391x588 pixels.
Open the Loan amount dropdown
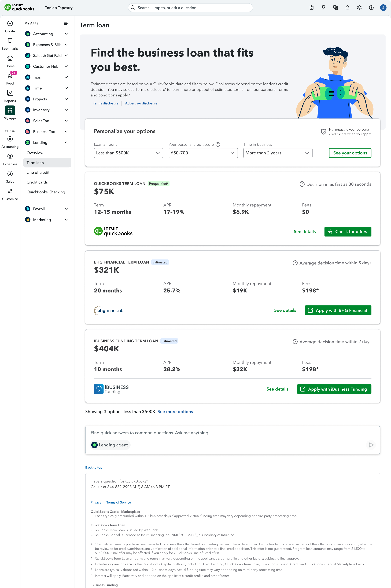coord(128,153)
